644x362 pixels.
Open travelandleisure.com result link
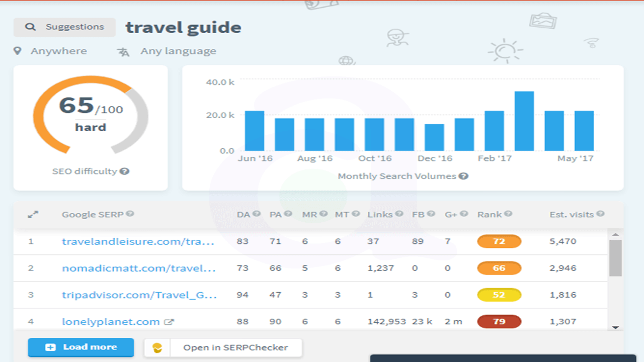click(138, 241)
